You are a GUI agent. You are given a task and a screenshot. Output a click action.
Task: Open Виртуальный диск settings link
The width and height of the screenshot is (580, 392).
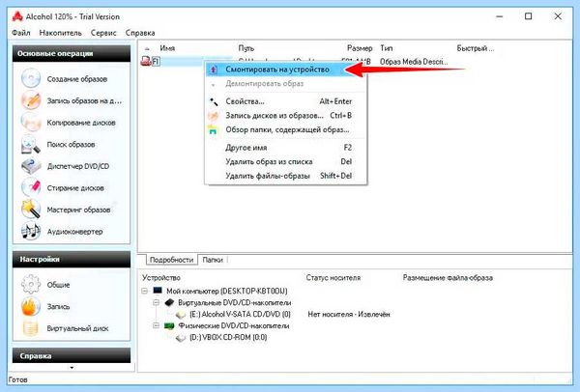[x=77, y=328]
